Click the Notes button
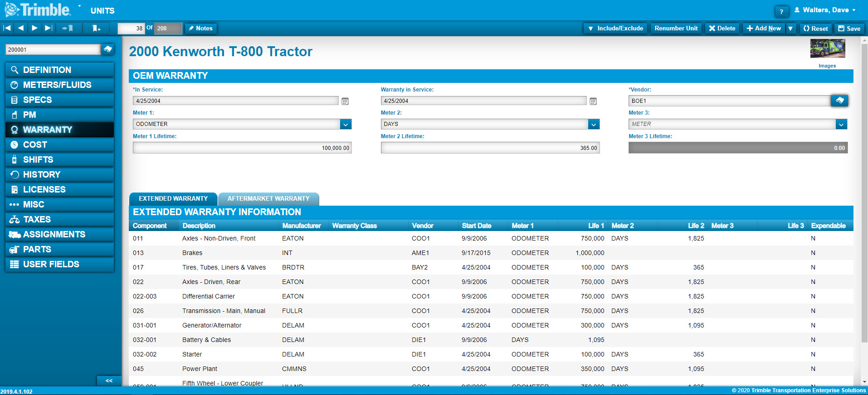 [x=201, y=28]
